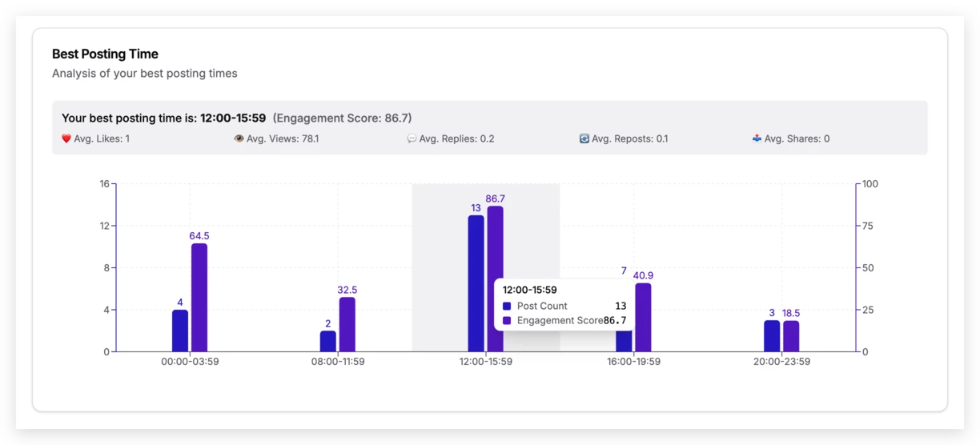Select the 12:00-15:59 Post Count bar
Viewport: 980px width, 445px height.
click(x=476, y=283)
